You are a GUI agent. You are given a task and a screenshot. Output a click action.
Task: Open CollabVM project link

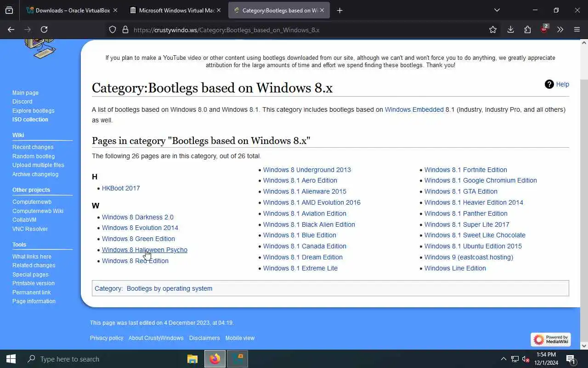(x=24, y=220)
